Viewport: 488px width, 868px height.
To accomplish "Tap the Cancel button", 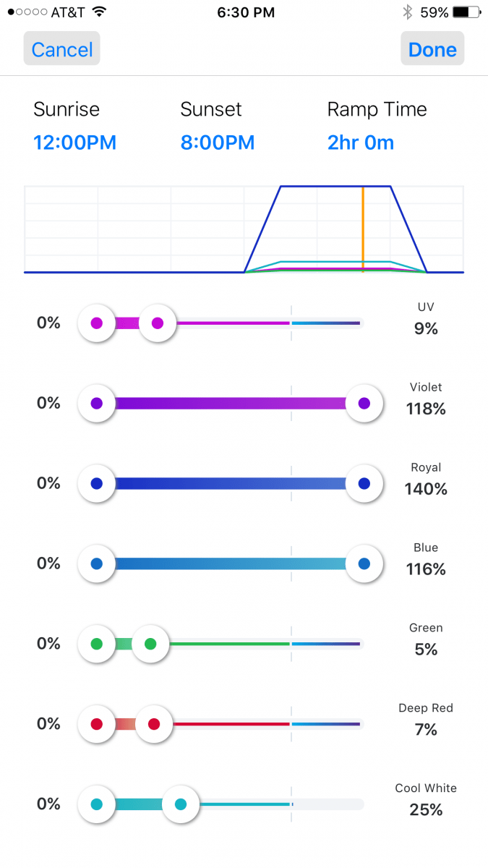I will point(61,49).
